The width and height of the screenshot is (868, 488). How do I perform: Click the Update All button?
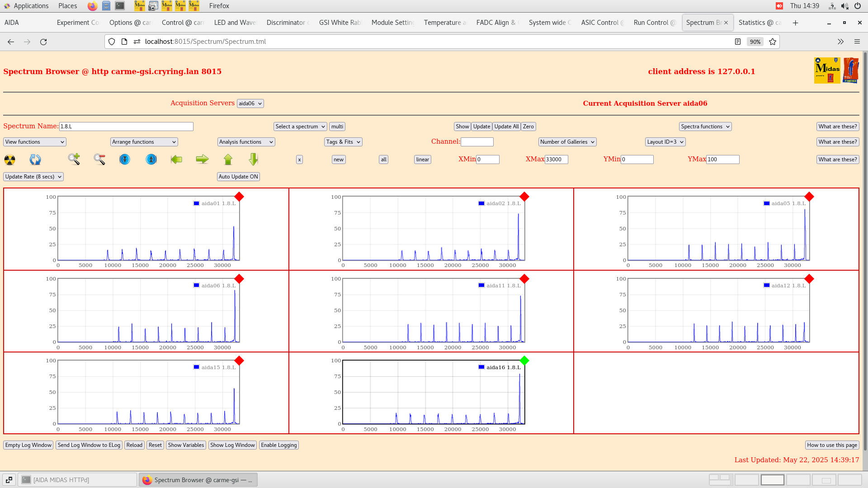506,127
